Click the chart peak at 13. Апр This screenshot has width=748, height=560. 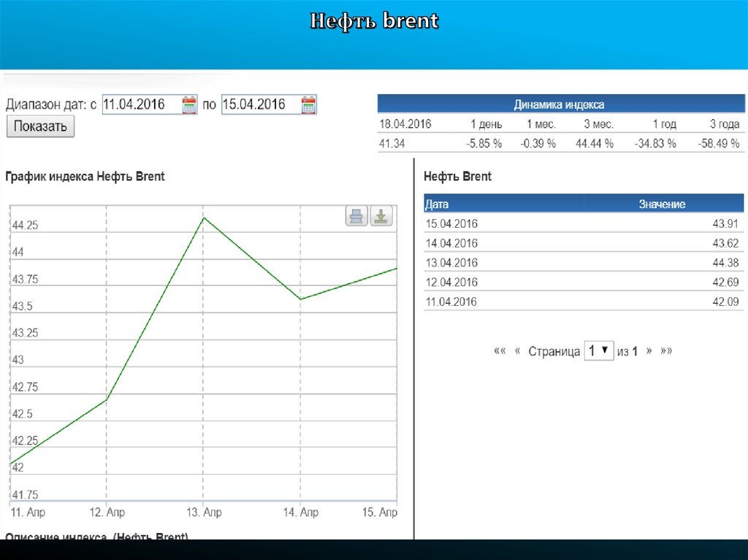[x=204, y=218]
